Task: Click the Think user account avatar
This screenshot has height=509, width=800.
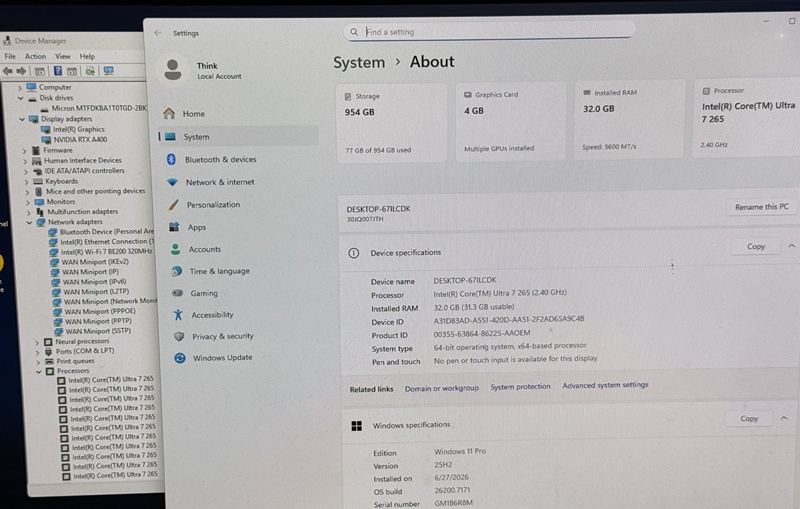Action: click(173, 69)
